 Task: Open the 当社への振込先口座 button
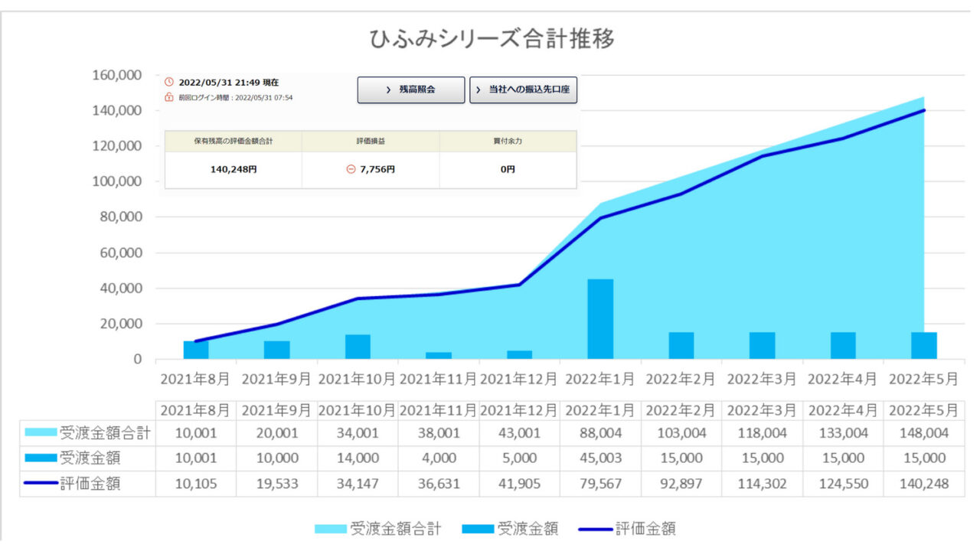pyautogui.click(x=523, y=90)
